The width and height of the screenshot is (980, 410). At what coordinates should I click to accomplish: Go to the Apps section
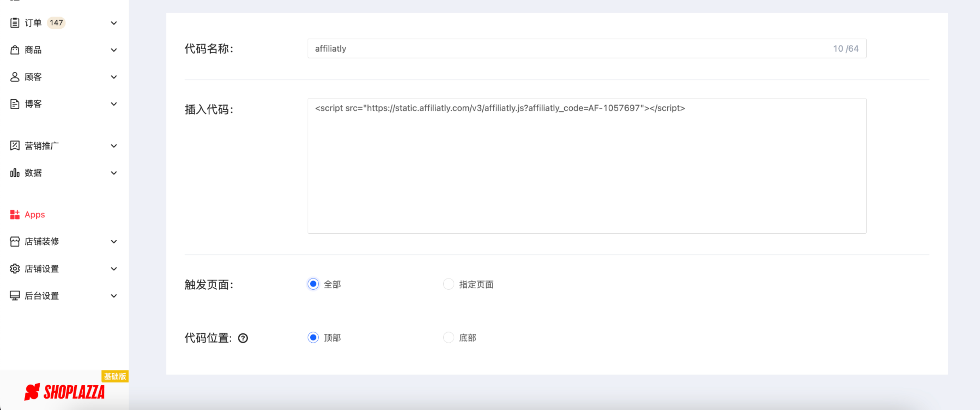click(x=64, y=215)
